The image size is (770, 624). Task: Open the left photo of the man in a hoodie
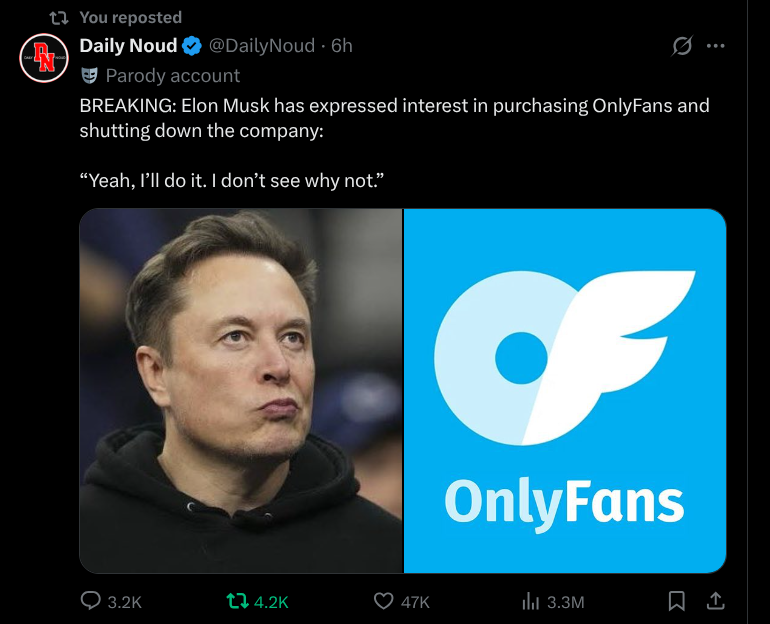(x=241, y=390)
